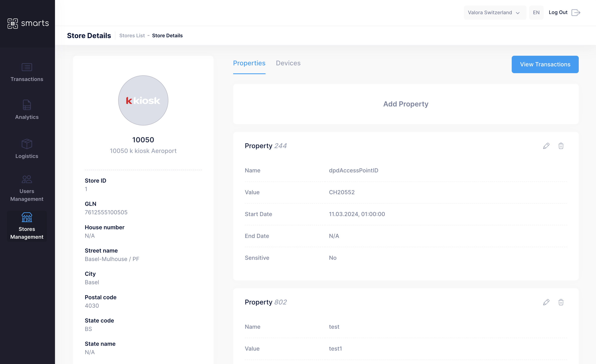Edit Property 802 with pencil icon
This screenshot has height=364, width=596.
[546, 302]
